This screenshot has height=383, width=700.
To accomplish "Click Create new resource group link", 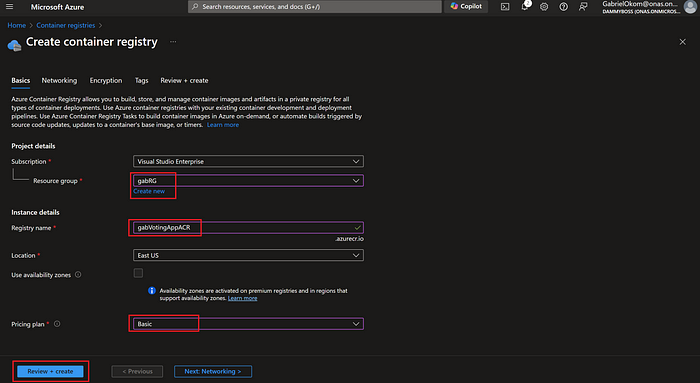I will [149, 191].
